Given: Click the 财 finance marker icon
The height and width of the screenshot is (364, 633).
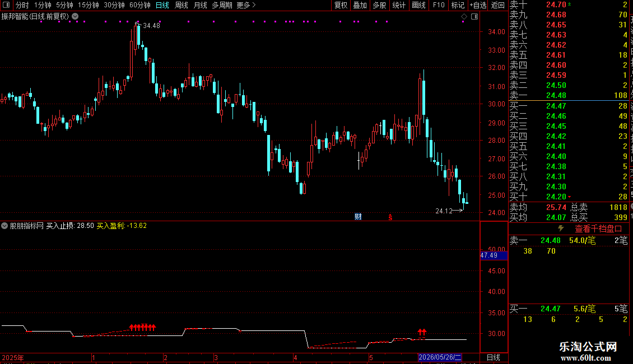Looking at the screenshot, I should click(358, 217).
